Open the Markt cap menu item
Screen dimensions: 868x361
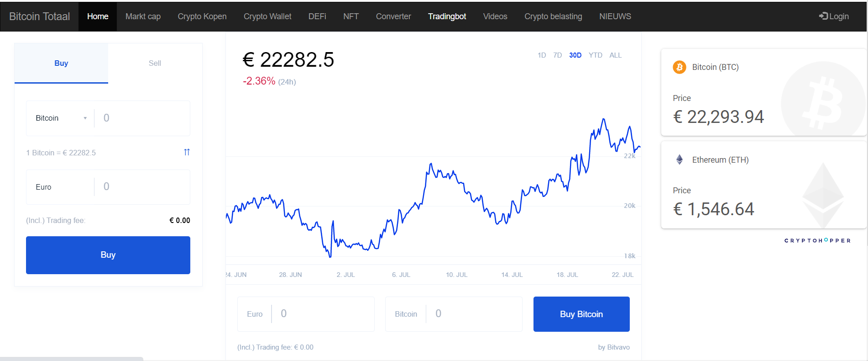tap(143, 16)
